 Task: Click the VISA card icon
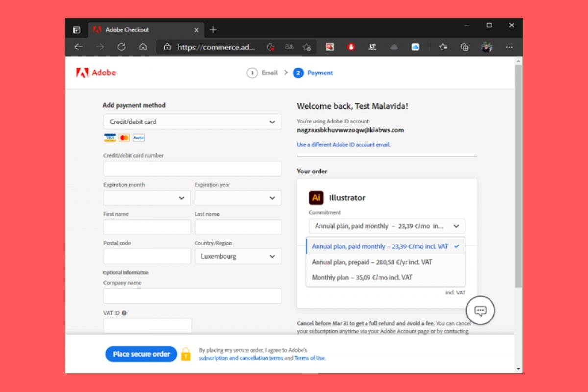110,138
